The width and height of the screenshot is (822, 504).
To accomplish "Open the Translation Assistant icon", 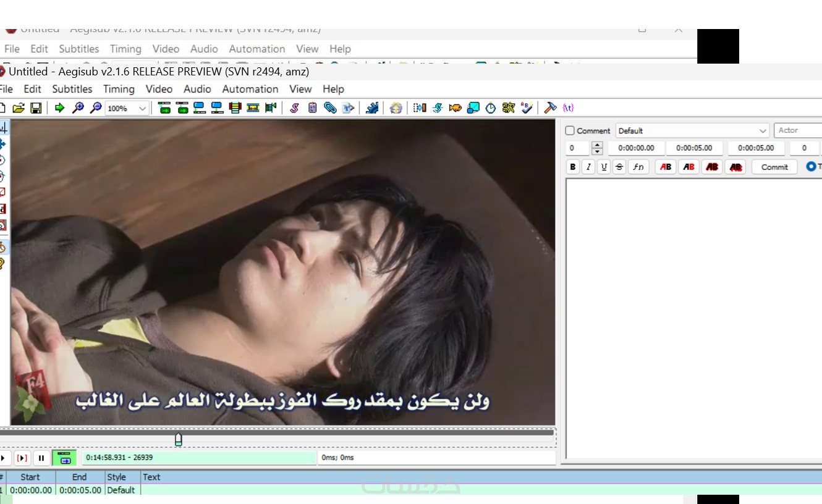I will [455, 108].
